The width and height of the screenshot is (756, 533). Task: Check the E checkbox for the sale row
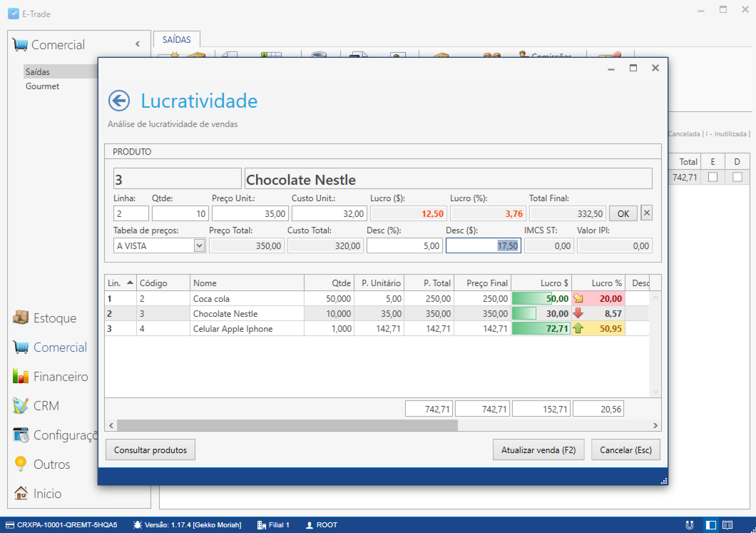pyautogui.click(x=712, y=177)
